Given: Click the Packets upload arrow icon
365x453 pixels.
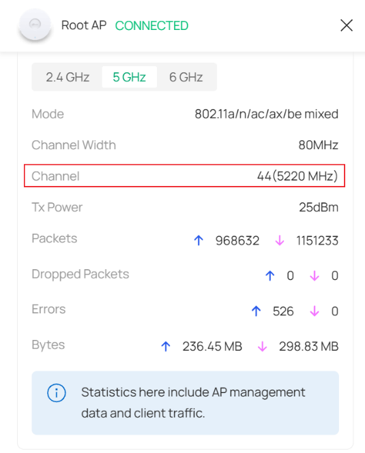Looking at the screenshot, I should point(199,240).
